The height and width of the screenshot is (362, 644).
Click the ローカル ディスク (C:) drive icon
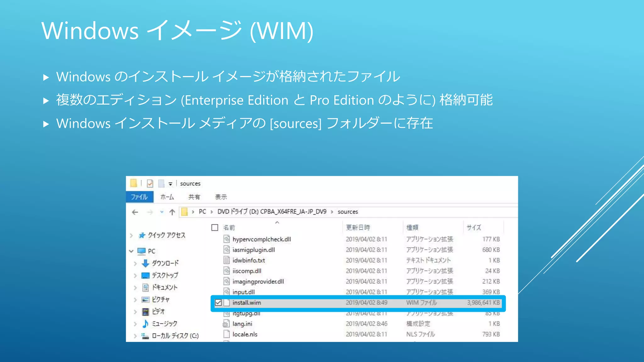click(145, 336)
